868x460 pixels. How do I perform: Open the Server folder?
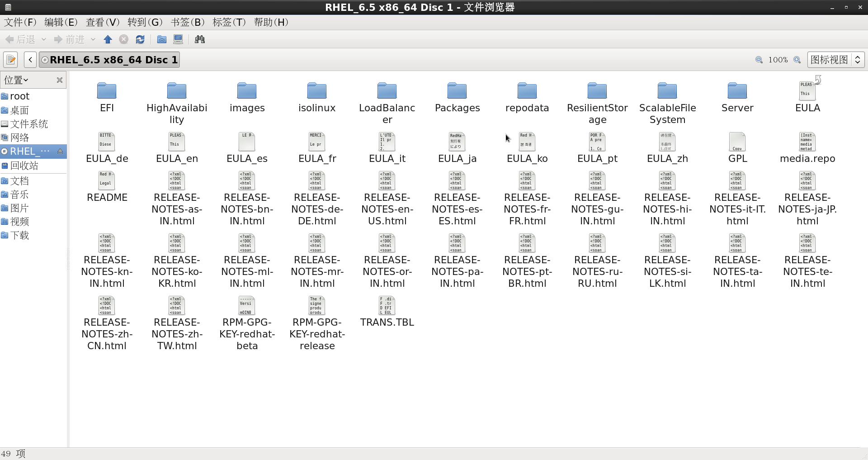(737, 98)
